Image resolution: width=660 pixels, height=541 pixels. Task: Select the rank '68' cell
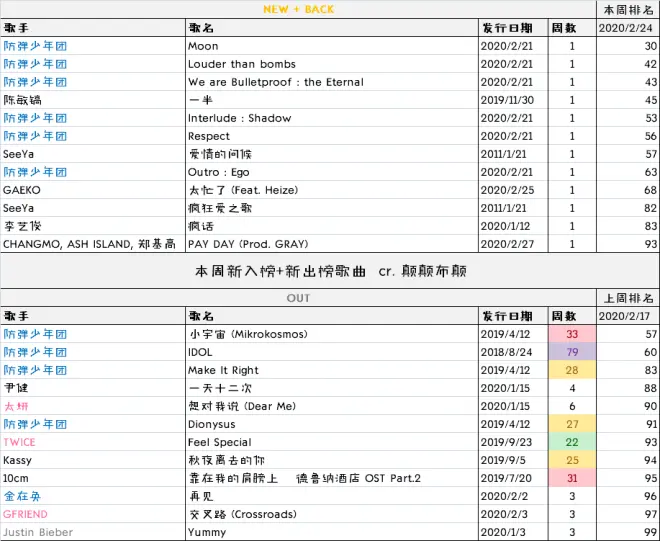point(628,190)
